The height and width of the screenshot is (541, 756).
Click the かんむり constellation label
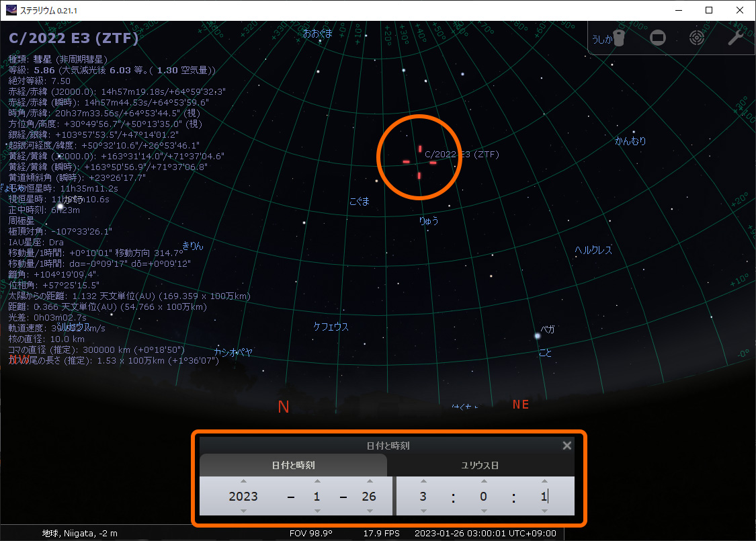tap(630, 141)
